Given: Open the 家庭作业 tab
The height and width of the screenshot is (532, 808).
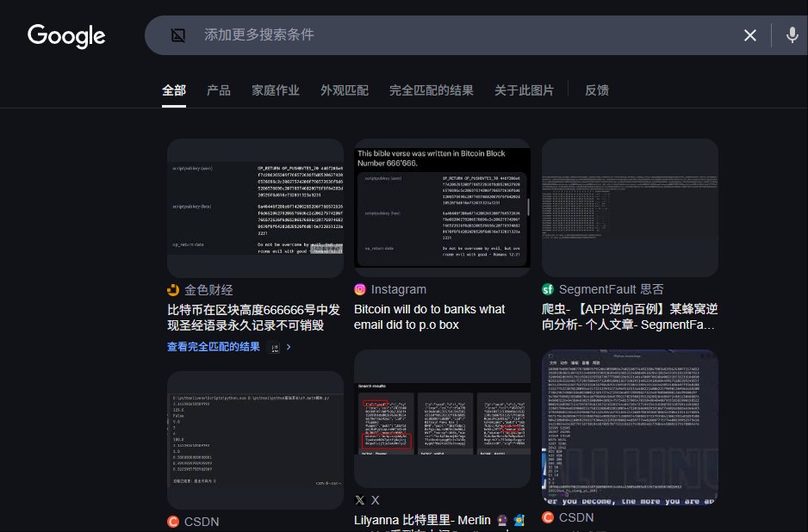Looking at the screenshot, I should click(x=275, y=90).
